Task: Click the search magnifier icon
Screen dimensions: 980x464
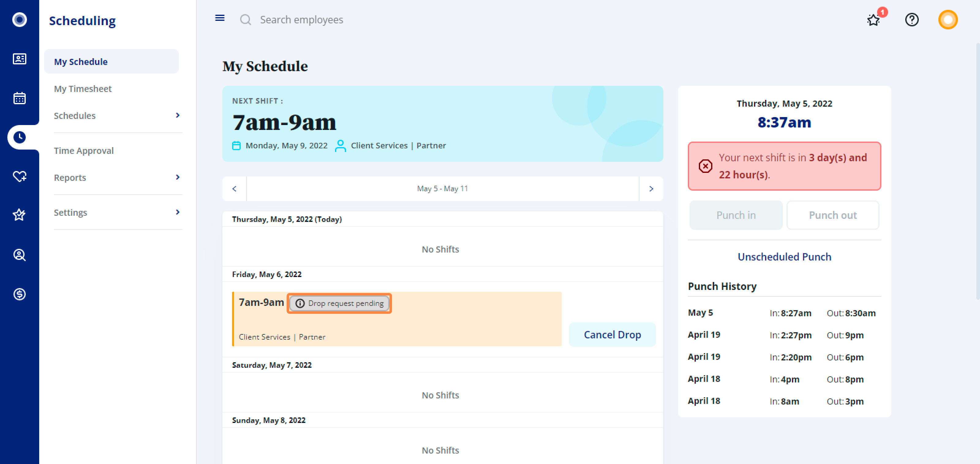Action: pos(245,20)
